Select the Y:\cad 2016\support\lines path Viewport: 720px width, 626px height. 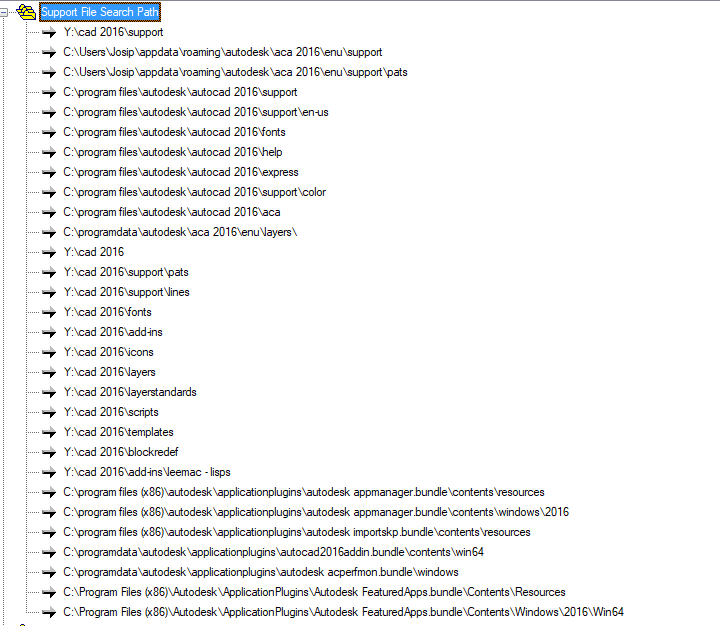(126, 292)
